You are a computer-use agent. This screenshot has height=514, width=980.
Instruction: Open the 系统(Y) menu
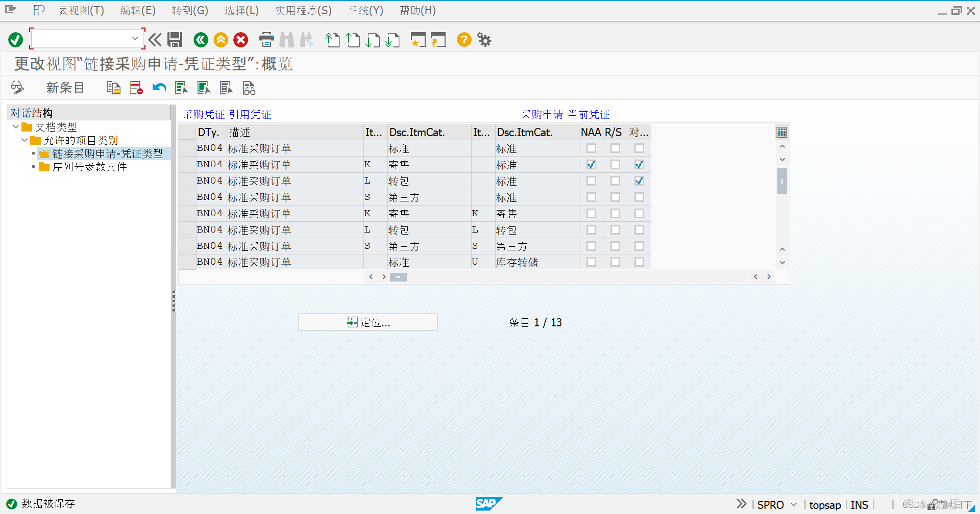pos(365,10)
